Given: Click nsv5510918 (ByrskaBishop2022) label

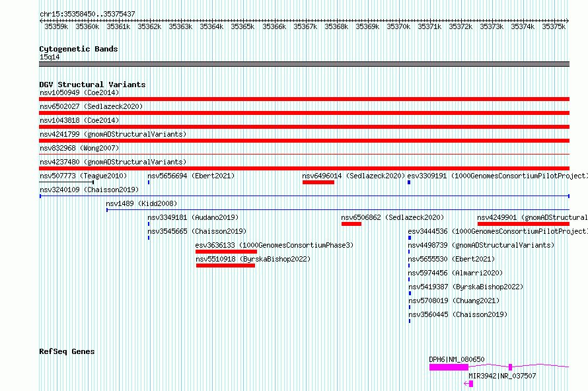Looking at the screenshot, I should pos(253,259).
